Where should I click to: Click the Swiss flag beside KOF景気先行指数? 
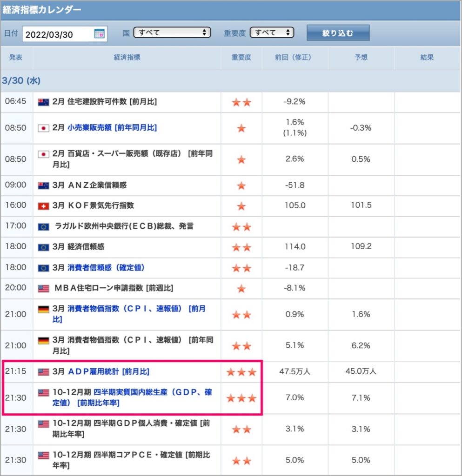click(43, 206)
